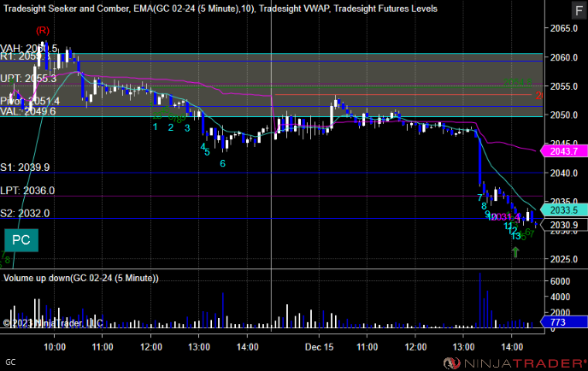Select the 2030.9 last price marker
Image resolution: width=588 pixels, height=371 pixels.
click(x=563, y=225)
